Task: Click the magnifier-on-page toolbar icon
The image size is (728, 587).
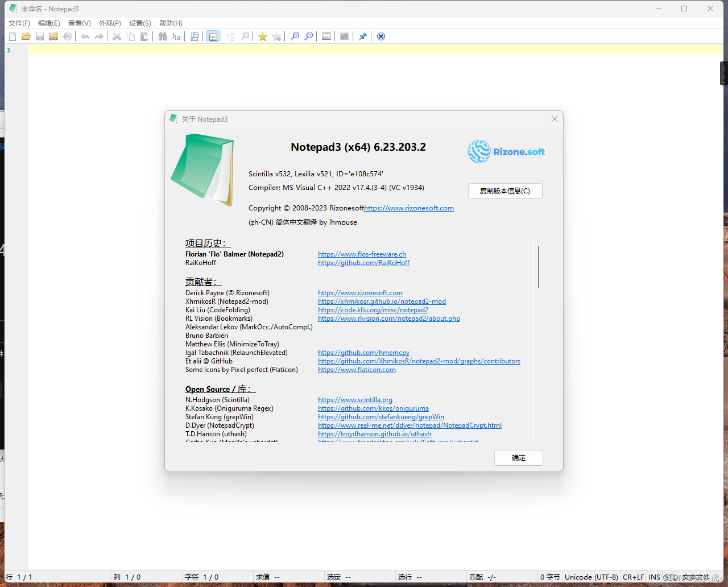Action: pyautogui.click(x=195, y=36)
